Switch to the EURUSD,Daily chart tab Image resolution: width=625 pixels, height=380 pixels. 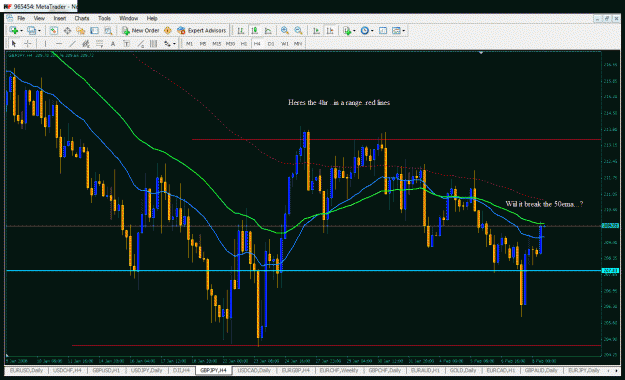pos(26,370)
